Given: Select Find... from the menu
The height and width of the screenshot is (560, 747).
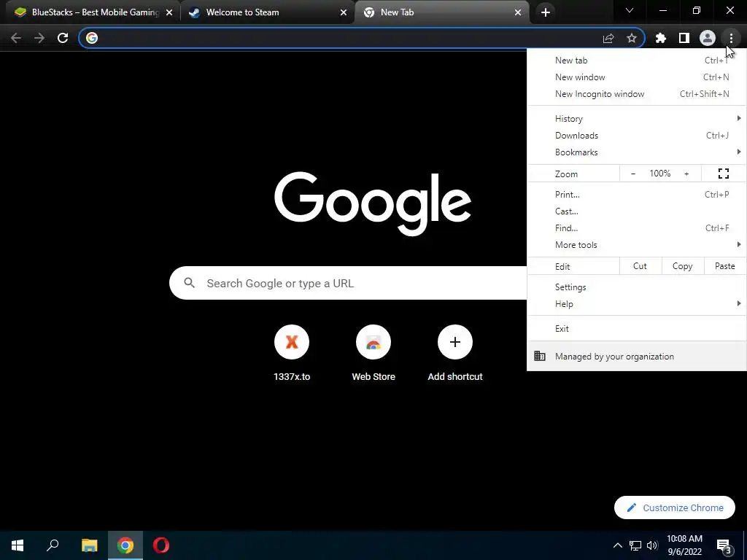Looking at the screenshot, I should point(636,228).
